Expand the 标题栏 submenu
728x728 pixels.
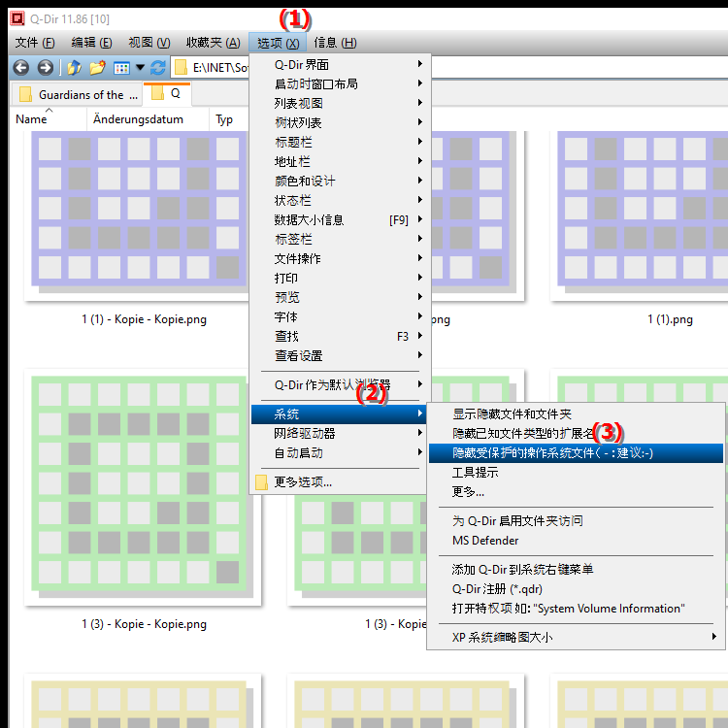click(x=341, y=142)
